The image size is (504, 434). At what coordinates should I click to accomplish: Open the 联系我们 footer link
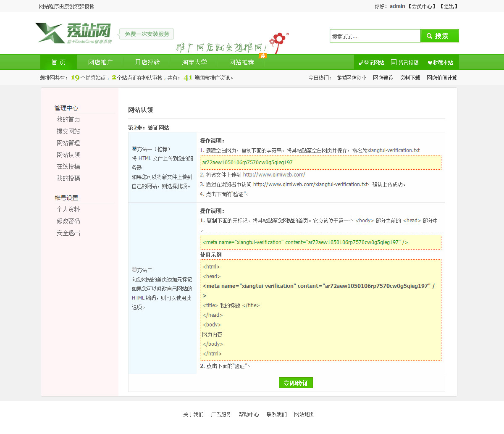click(276, 415)
